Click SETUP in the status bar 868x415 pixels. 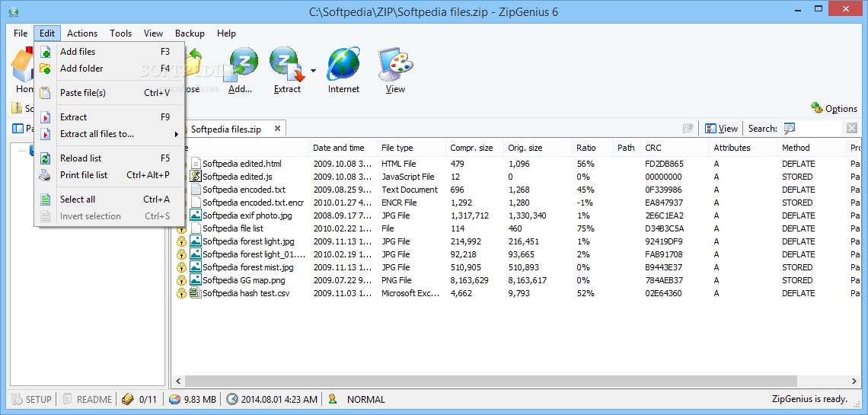(x=31, y=399)
